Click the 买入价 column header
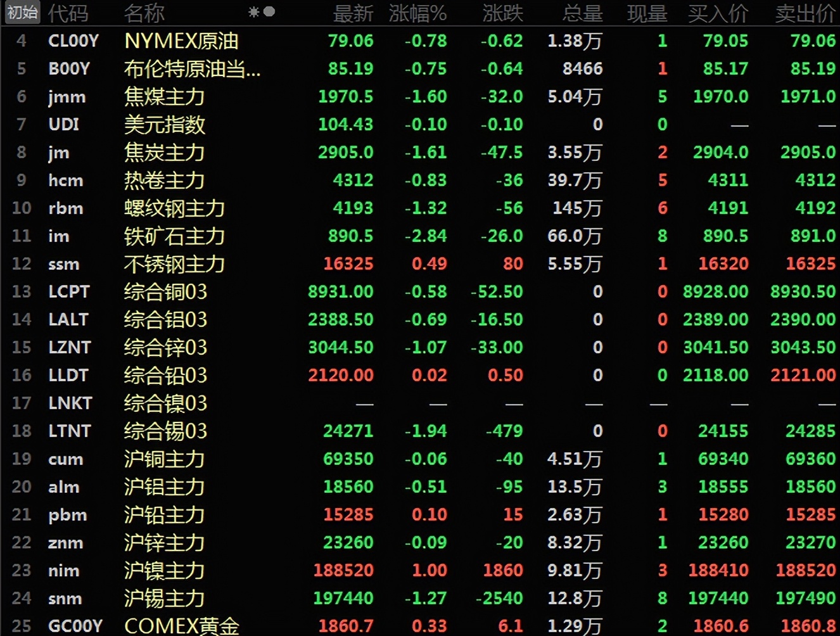Screen dimensions: 840x636 [x=719, y=14]
